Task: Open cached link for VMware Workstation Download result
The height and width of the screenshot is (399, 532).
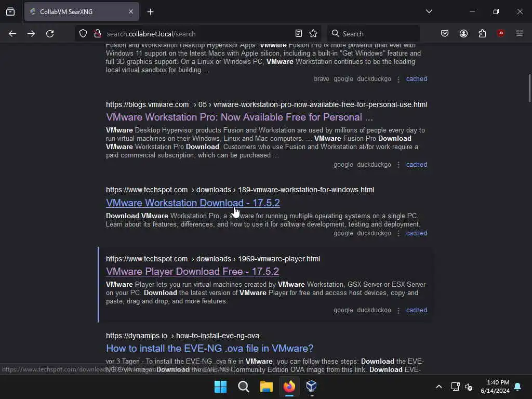Action: [x=417, y=233]
